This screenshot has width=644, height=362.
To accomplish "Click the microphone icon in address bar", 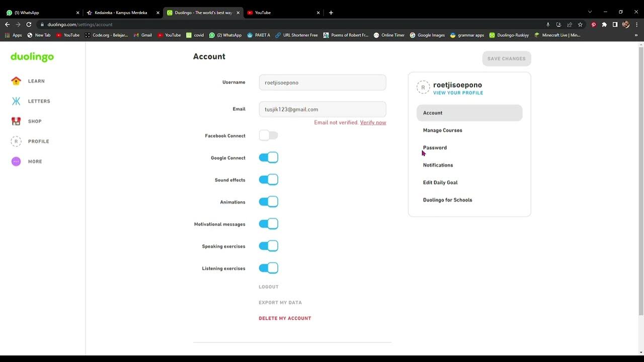I will (548, 24).
